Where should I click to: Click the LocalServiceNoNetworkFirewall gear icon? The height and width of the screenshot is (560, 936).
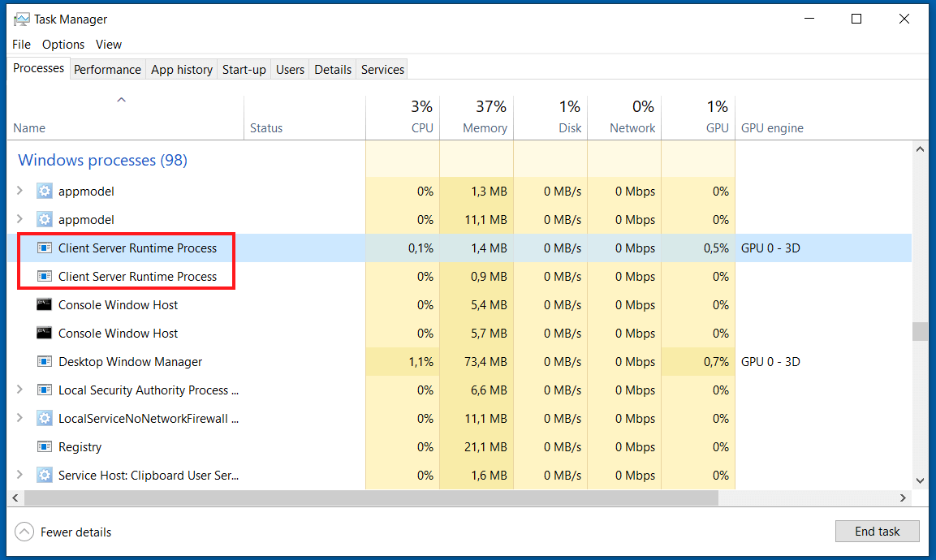coord(45,418)
